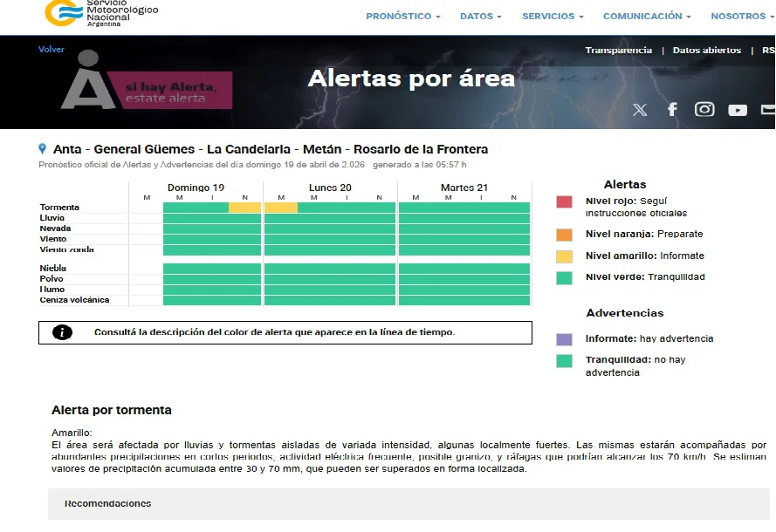Click the 'Nevada' row label
The height and width of the screenshot is (532, 776).
point(56,228)
